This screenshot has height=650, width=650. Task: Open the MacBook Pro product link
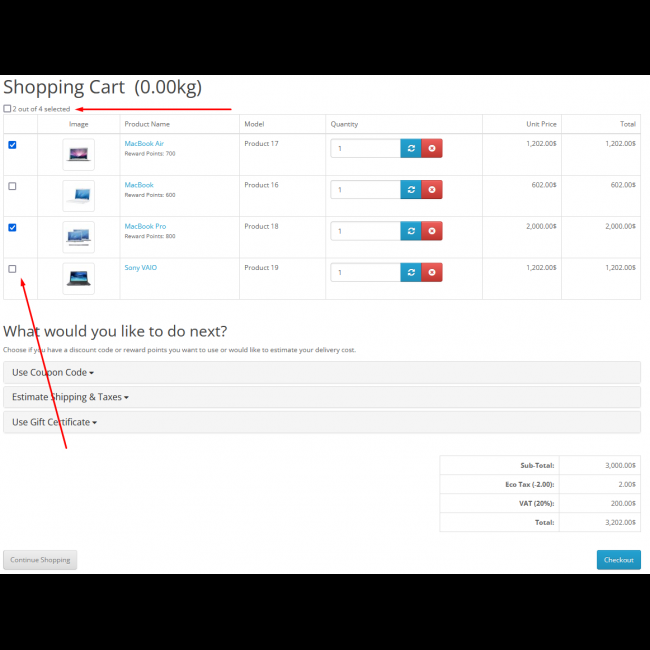(x=145, y=227)
